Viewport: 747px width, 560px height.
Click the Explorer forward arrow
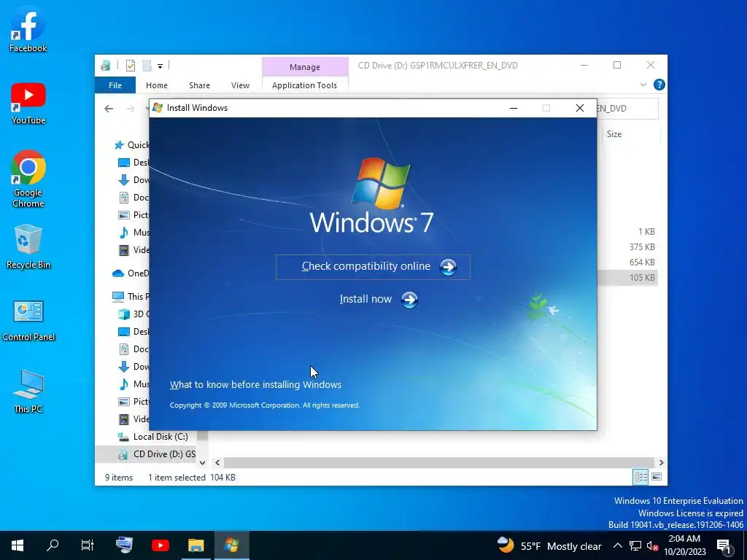click(x=130, y=109)
